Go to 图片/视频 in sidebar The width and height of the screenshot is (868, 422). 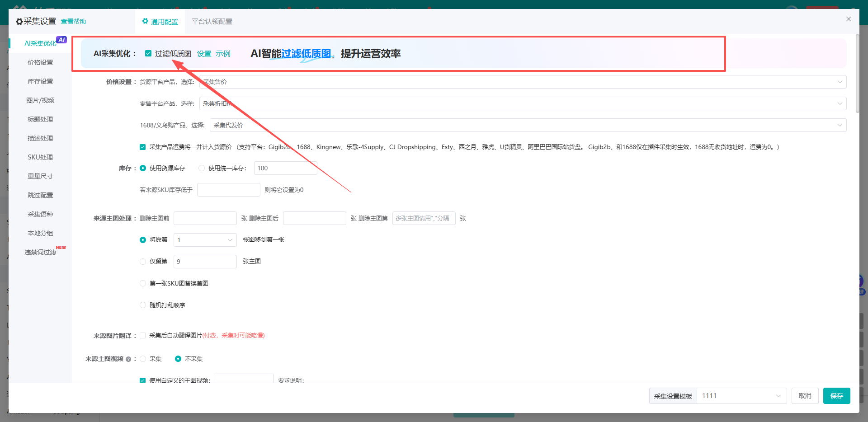40,100
